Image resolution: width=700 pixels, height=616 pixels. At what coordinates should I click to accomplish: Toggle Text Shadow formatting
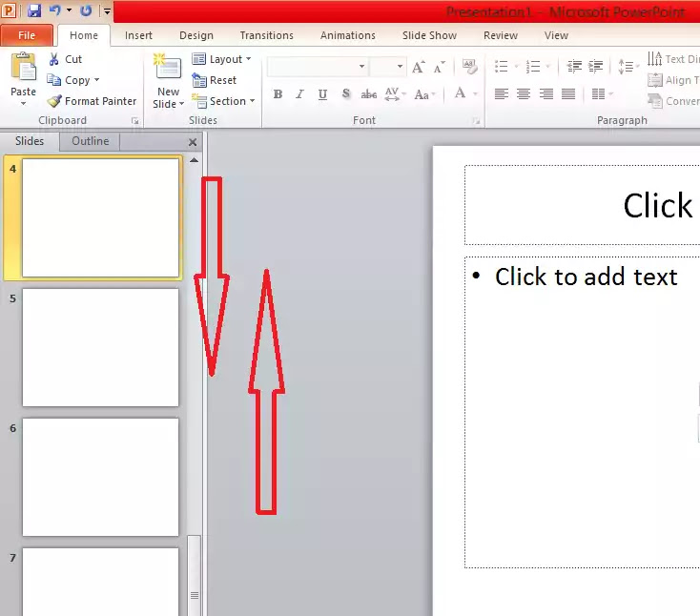pyautogui.click(x=345, y=93)
